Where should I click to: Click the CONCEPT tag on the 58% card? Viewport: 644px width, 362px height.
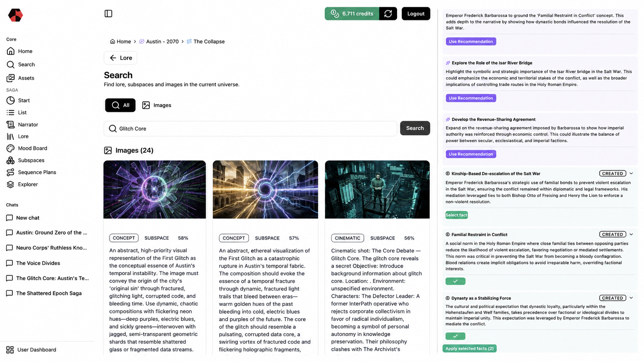coord(124,238)
